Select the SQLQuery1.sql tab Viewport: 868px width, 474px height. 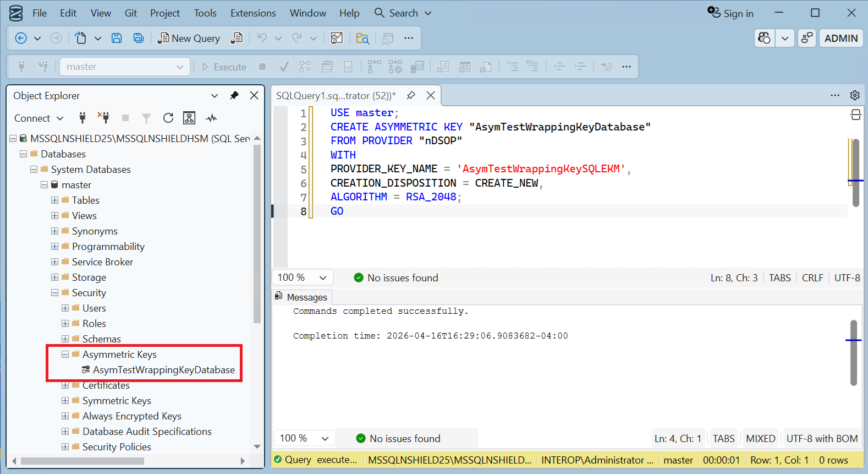[x=336, y=95]
